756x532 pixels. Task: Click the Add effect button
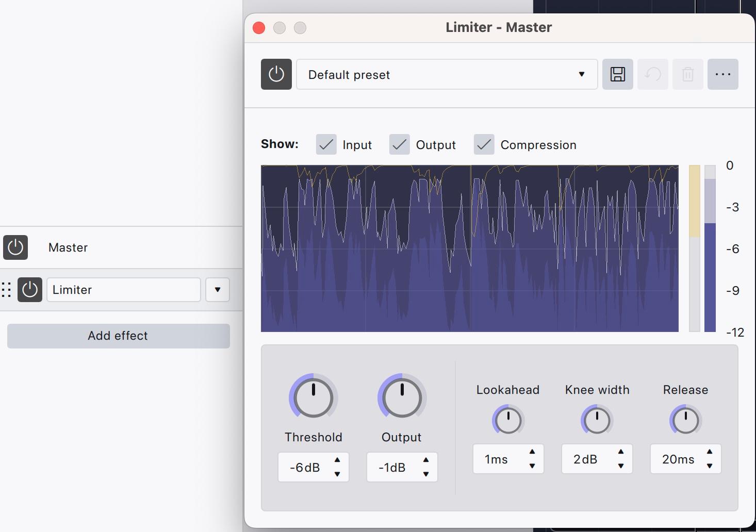pyautogui.click(x=119, y=336)
